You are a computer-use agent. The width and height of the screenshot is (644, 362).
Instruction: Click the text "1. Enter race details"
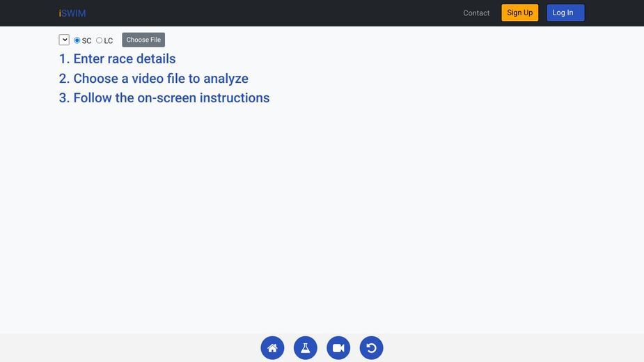click(118, 58)
